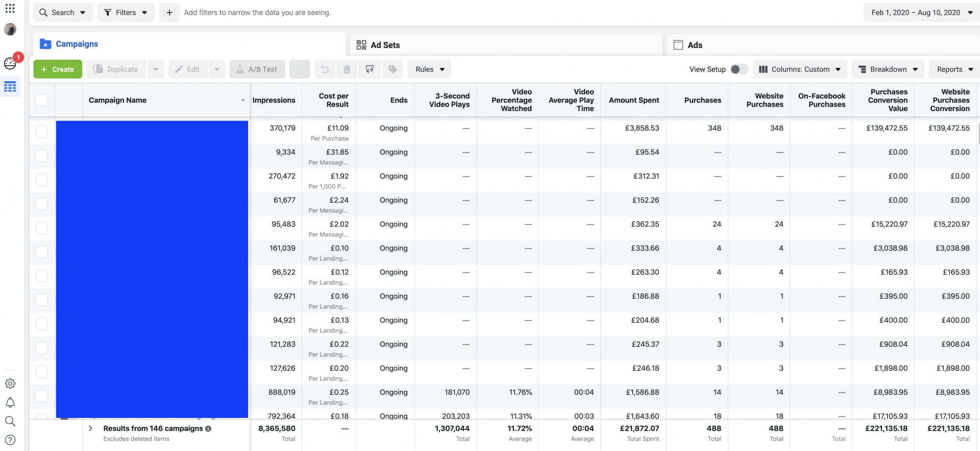Click the undo arrow icon
This screenshot has height=451, width=980.
325,69
